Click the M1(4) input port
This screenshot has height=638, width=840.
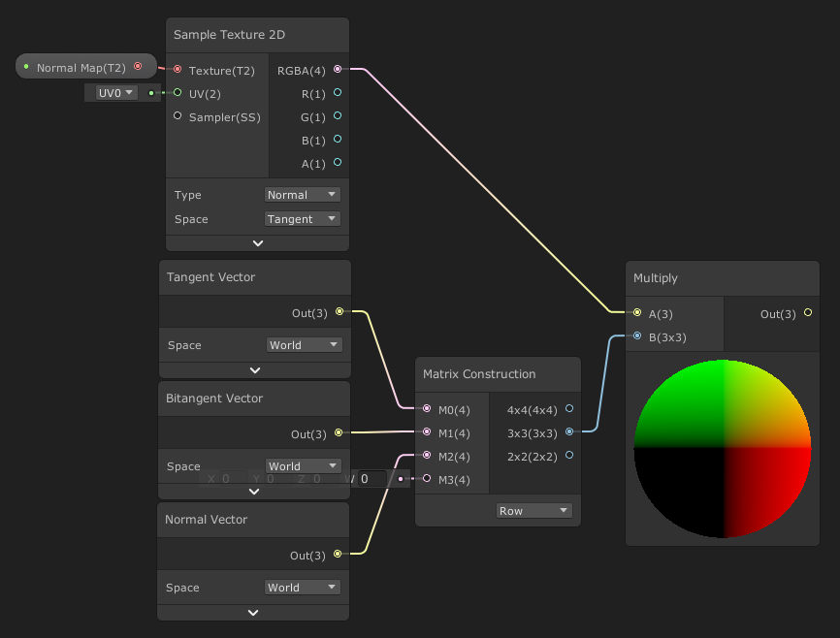(427, 431)
